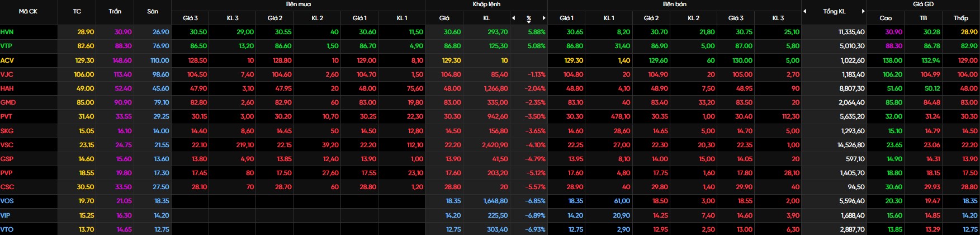Viewport: 980px width, 235px height.
Task: Click the Tổng KL column header
Action: (834, 11)
